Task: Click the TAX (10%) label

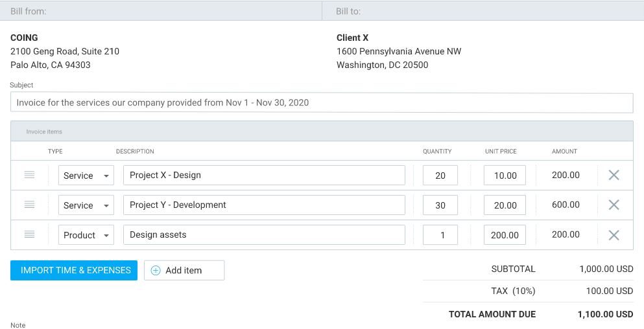Action: point(514,291)
